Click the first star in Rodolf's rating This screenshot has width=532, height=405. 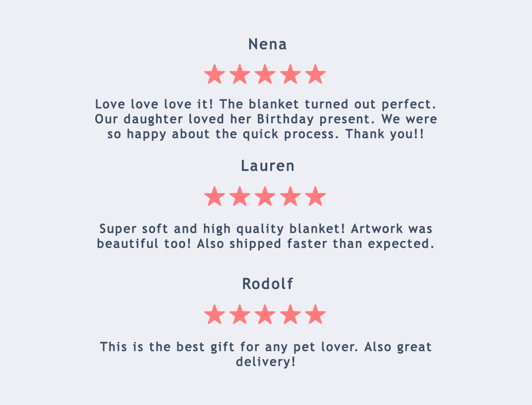pos(215,315)
